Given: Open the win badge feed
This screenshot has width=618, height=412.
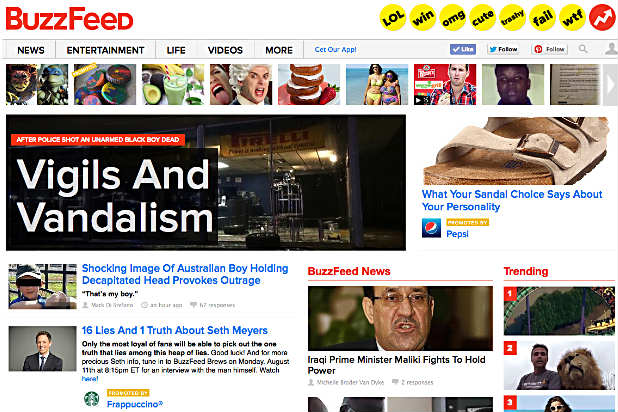Looking at the screenshot, I should click(423, 17).
